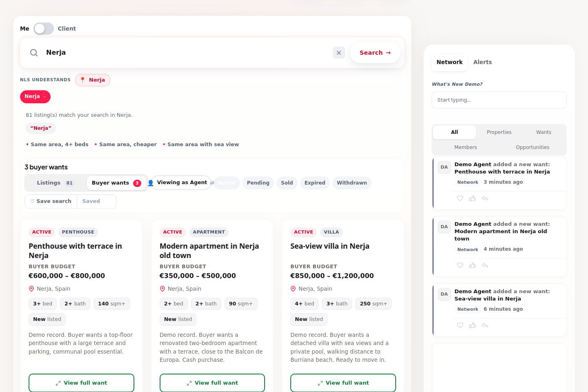Choose suggestion Same area with sea view

pyautogui.click(x=200, y=145)
